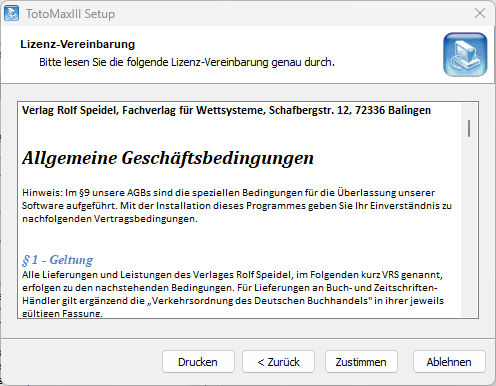Click the 'Bitte lesen Sie die folgende' instruction
The width and height of the screenshot is (496, 386).
(x=187, y=62)
